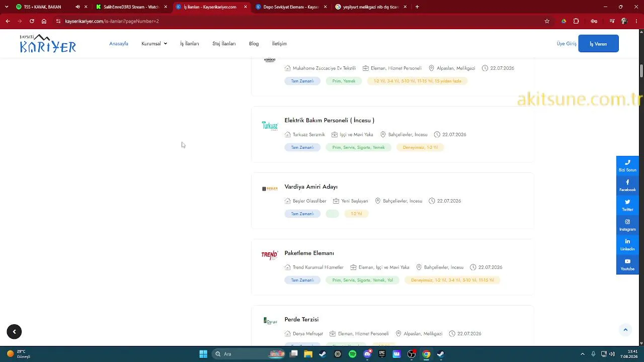The image size is (644, 362).
Task: Click the Trend Kurumsal Hizmetler logo
Action: click(x=270, y=255)
